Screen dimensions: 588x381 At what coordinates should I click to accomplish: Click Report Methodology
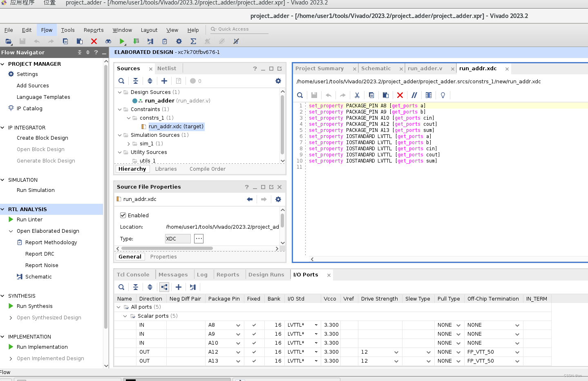click(x=51, y=243)
